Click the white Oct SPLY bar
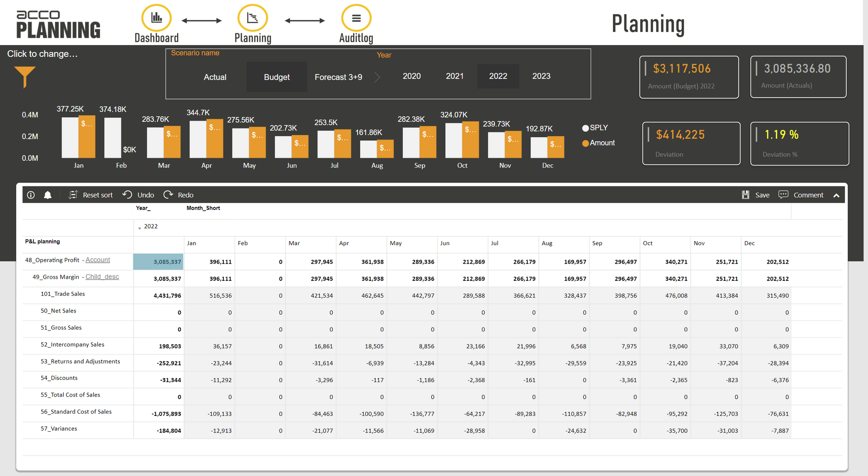 tap(453, 140)
